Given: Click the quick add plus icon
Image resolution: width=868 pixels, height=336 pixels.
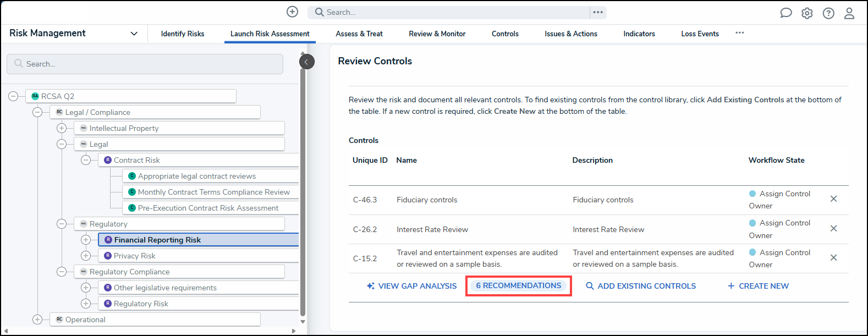Looking at the screenshot, I should coord(293,12).
